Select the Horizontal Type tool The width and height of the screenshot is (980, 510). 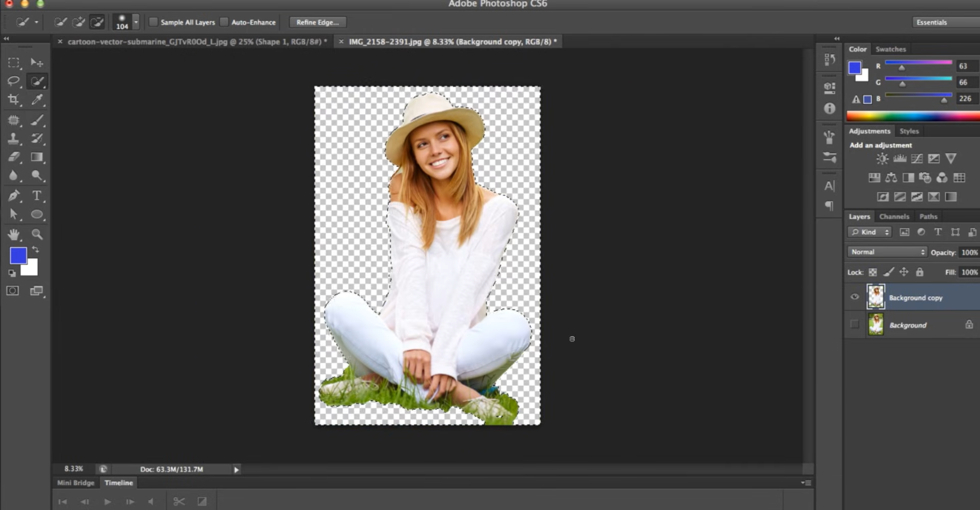37,195
